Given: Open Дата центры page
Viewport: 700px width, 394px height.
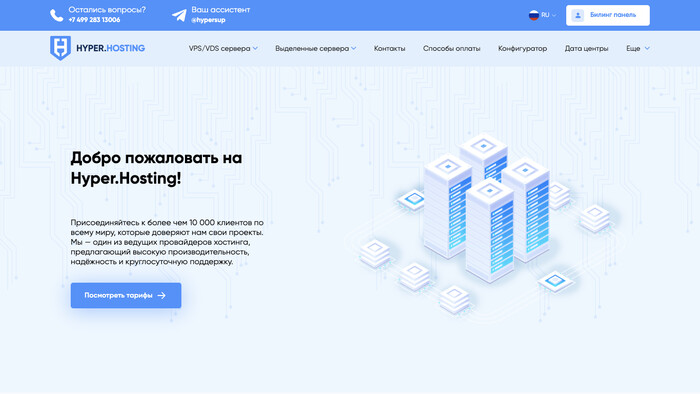Looking at the screenshot, I should click(586, 48).
